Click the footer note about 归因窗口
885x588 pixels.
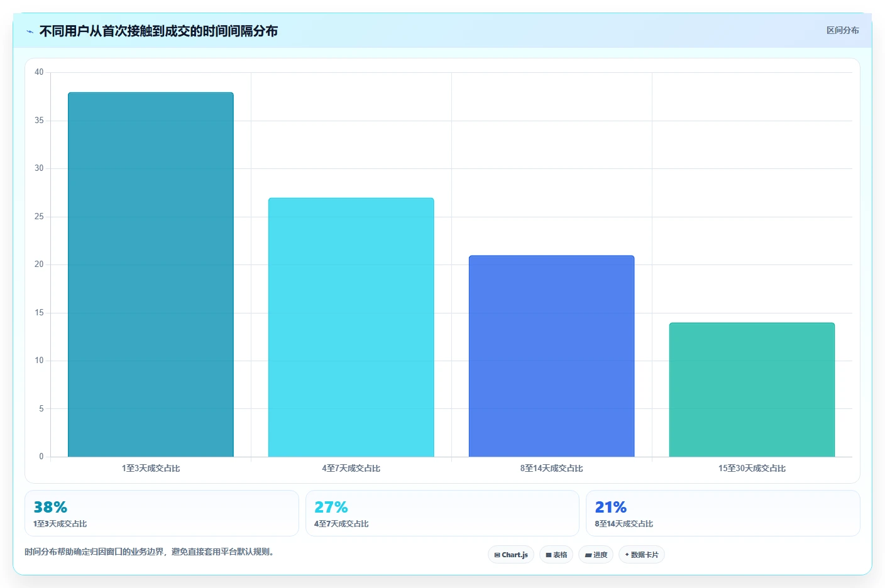[150, 552]
